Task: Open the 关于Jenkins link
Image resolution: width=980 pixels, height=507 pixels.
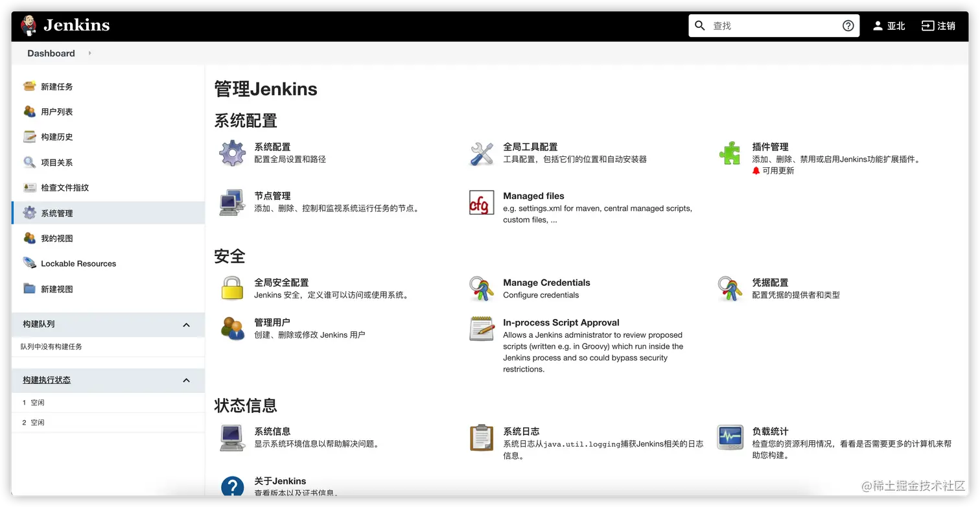Action: [280, 481]
